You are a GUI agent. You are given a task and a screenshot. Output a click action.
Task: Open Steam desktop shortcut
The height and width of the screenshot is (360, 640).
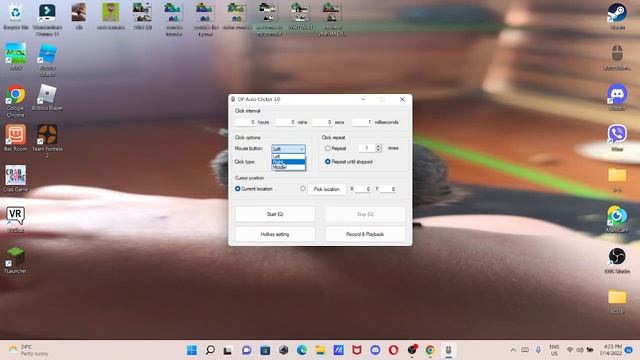(617, 16)
